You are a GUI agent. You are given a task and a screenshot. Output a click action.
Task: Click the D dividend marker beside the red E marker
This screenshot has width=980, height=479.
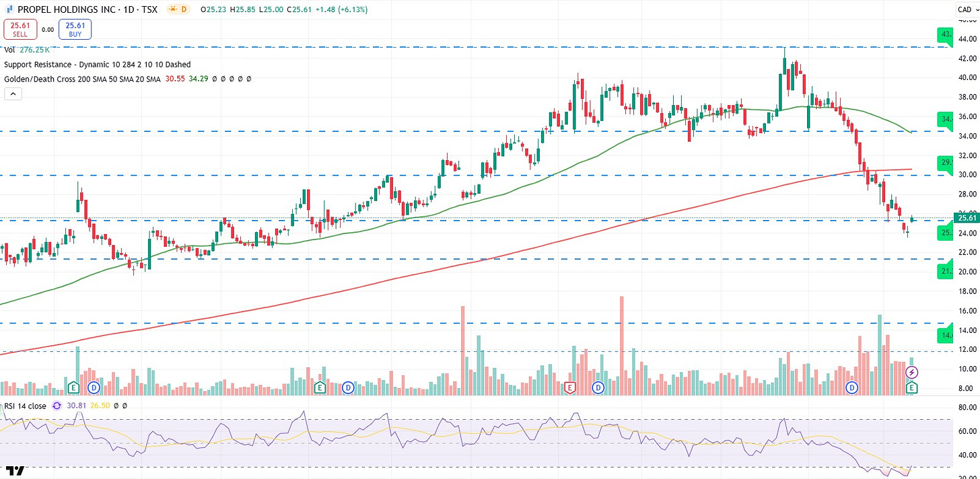point(598,388)
